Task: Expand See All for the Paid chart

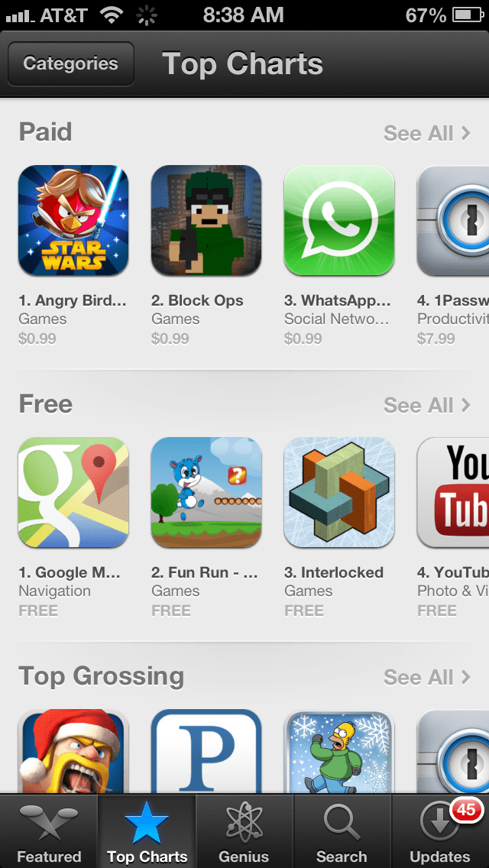Action: tap(427, 133)
